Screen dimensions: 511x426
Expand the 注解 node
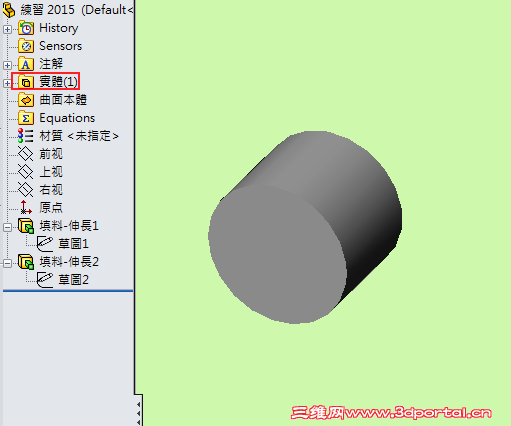coord(7,65)
